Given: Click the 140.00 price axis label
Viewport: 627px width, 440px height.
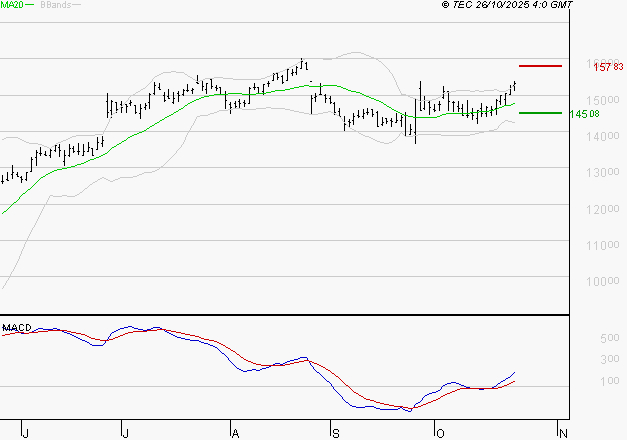Looking at the screenshot, I should coord(603,136).
